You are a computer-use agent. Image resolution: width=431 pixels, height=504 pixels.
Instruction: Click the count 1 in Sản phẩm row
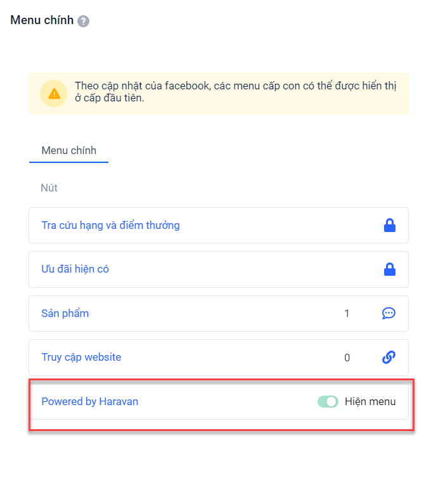[x=347, y=313]
